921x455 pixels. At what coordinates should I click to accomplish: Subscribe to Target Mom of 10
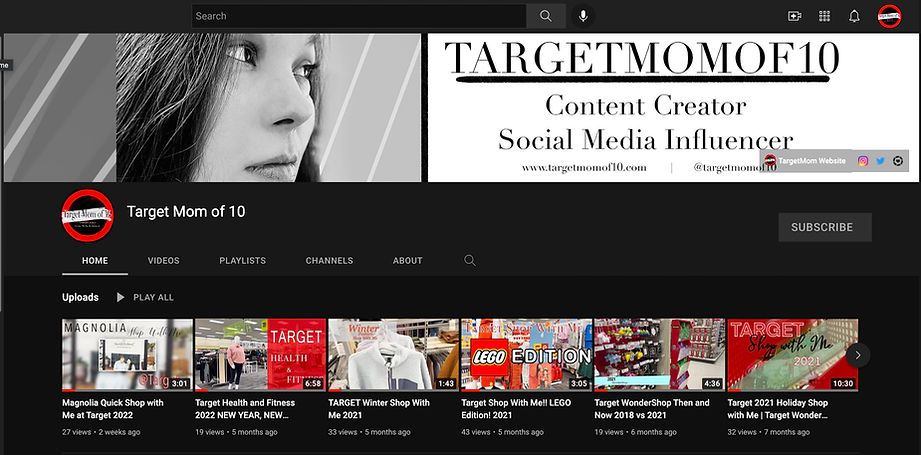coord(825,227)
